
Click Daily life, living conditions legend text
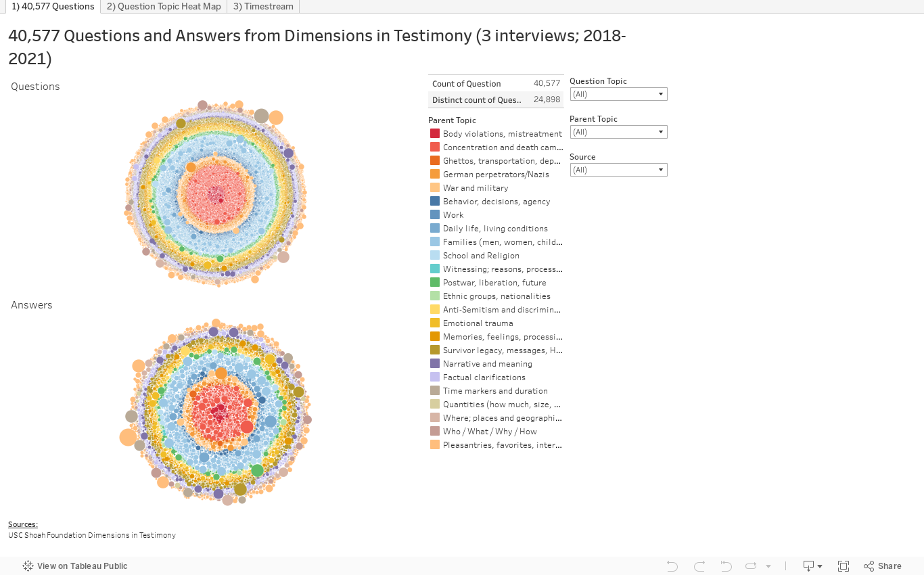(x=495, y=229)
